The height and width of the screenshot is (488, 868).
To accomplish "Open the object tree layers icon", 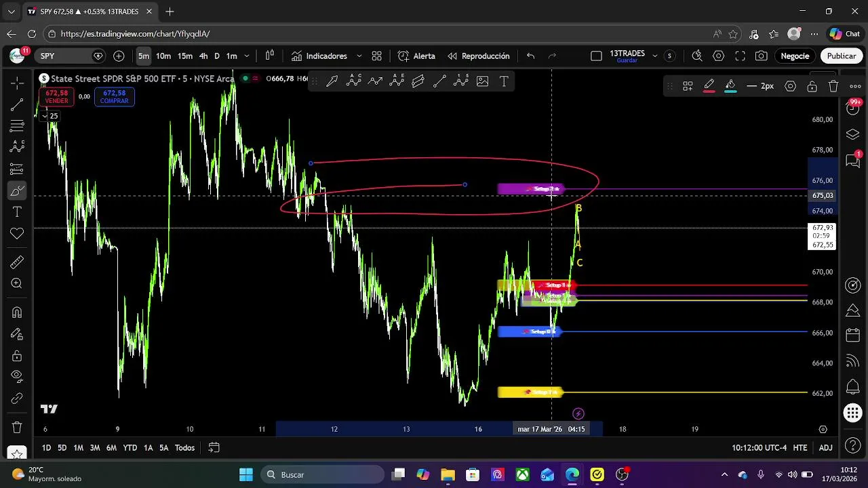I will click(x=853, y=134).
